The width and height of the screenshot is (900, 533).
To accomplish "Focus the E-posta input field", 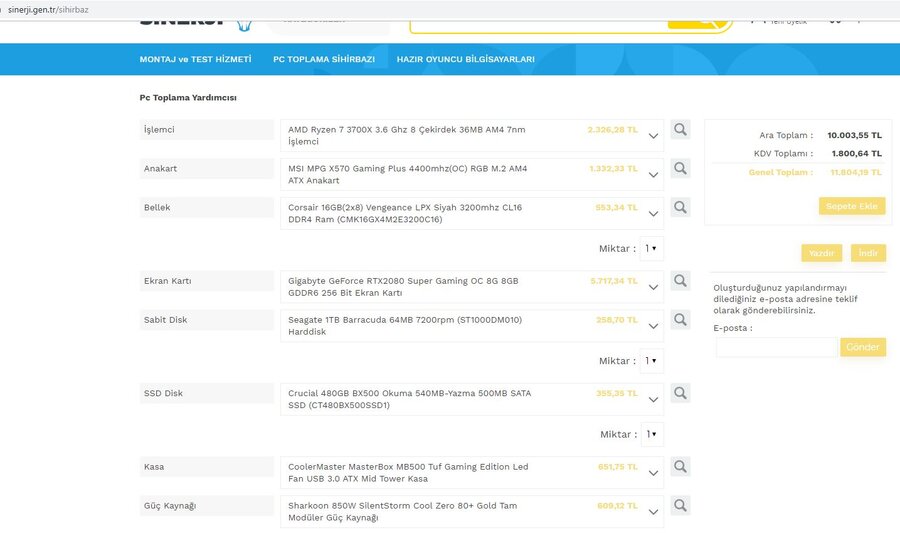I will (x=777, y=347).
